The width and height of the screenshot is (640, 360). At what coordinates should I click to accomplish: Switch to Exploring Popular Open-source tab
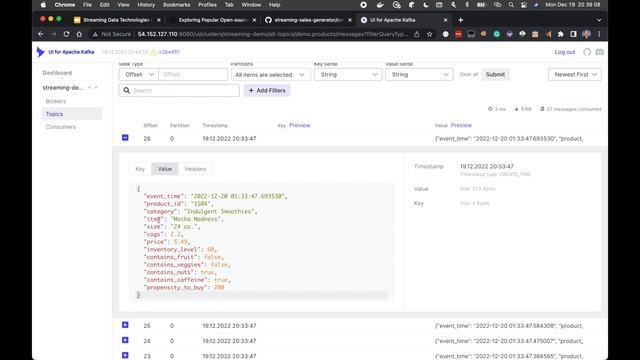click(x=212, y=20)
